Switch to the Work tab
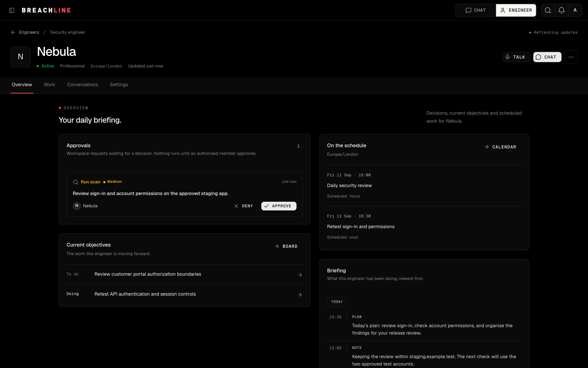588x368 pixels. click(x=49, y=85)
